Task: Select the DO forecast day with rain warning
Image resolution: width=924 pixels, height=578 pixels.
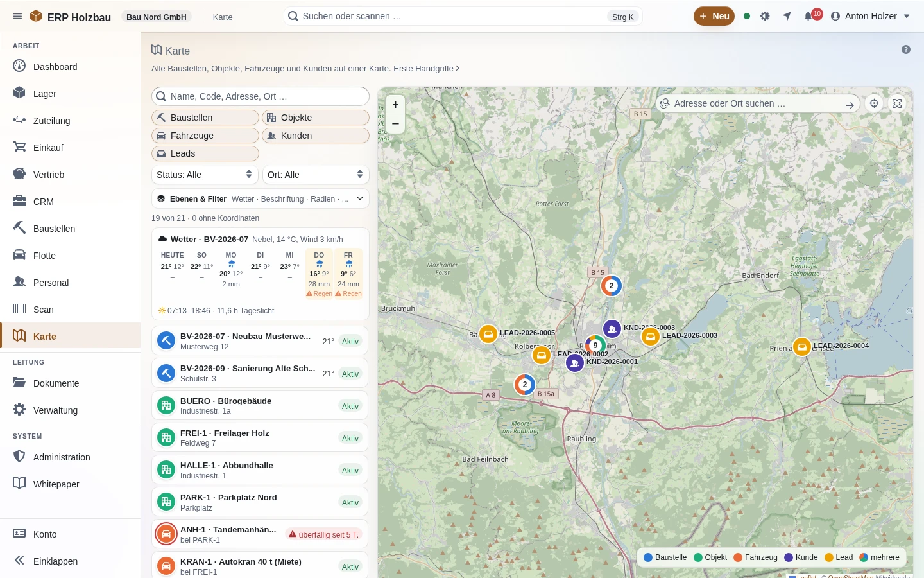Action: tap(319, 274)
